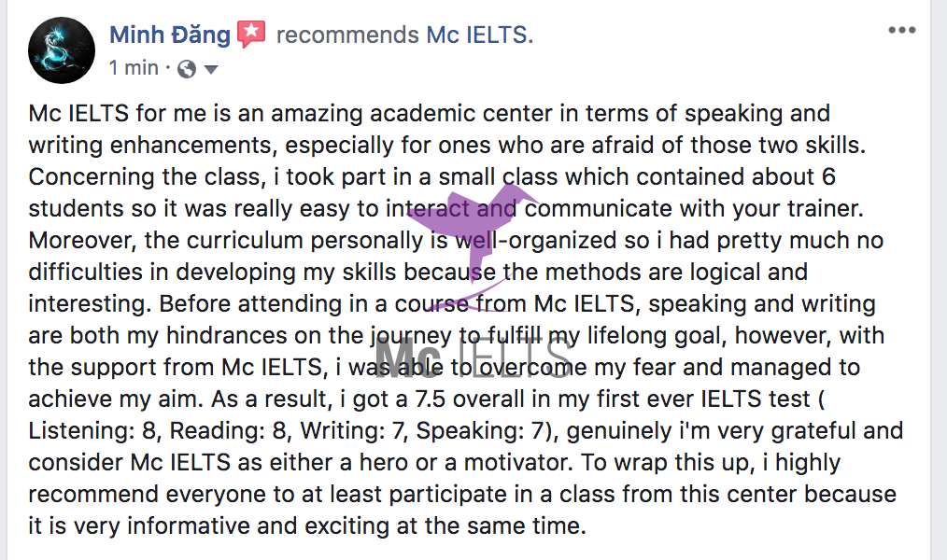Click 'Reading: 8' score in the review
This screenshot has height=560, width=947.
pos(228,431)
